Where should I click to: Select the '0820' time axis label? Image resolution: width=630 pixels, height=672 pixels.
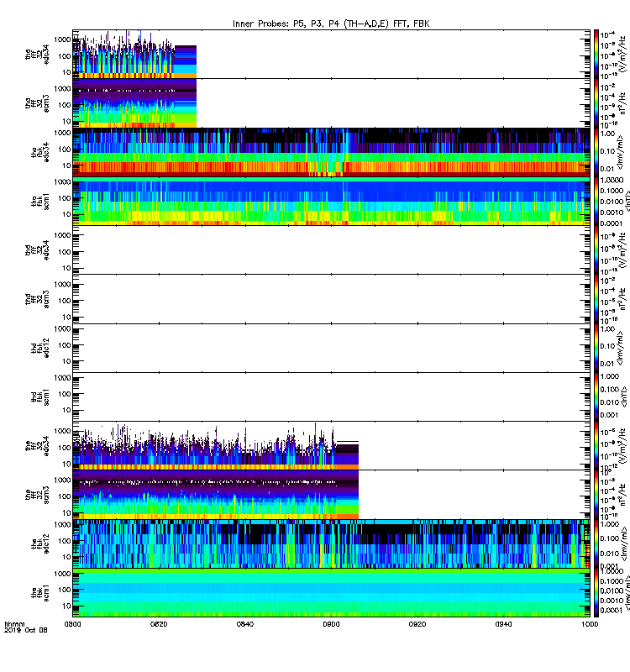coord(159,624)
